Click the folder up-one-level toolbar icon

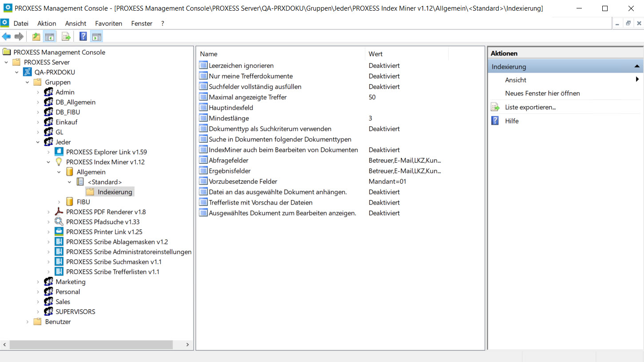36,36
